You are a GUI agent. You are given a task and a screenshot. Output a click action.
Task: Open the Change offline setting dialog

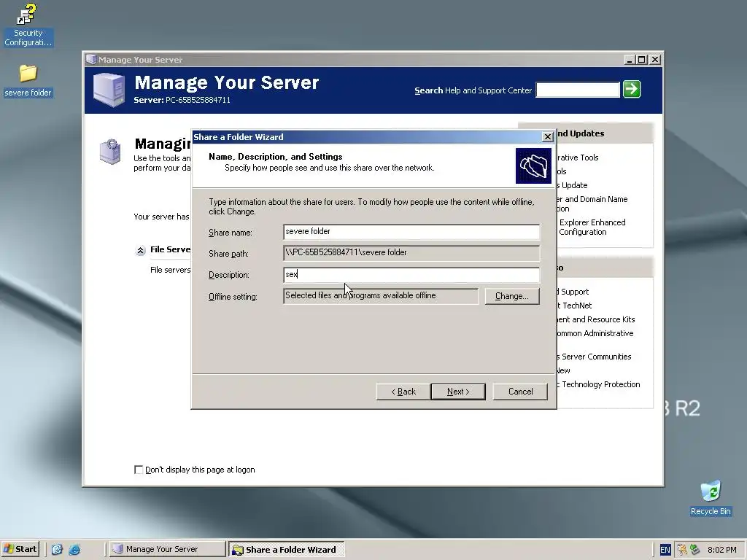[x=511, y=296]
